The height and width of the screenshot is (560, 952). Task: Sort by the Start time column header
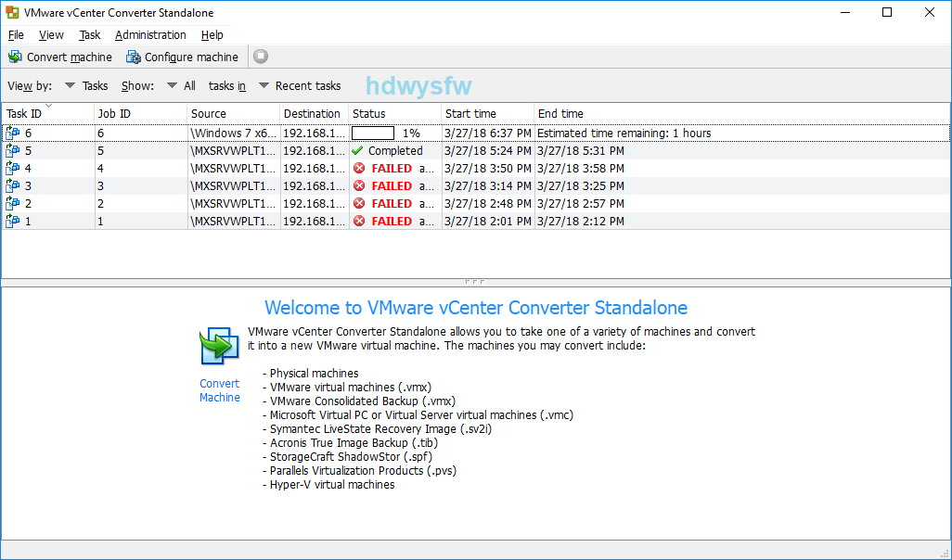pos(488,113)
